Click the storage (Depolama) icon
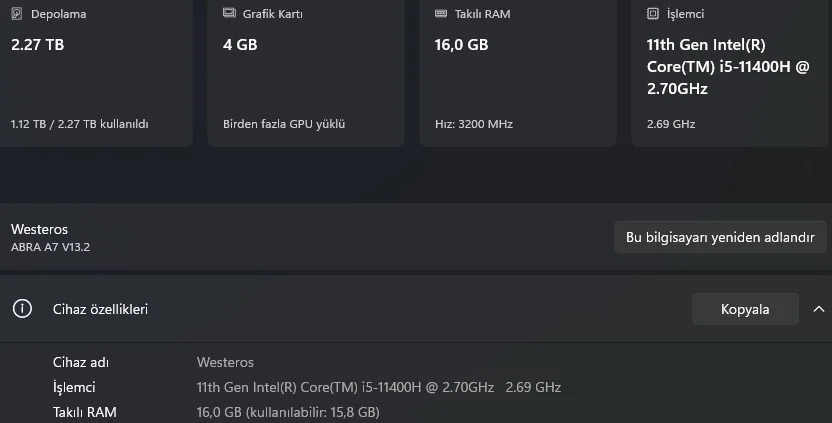Viewport: 832px width, 423px height. pos(17,15)
